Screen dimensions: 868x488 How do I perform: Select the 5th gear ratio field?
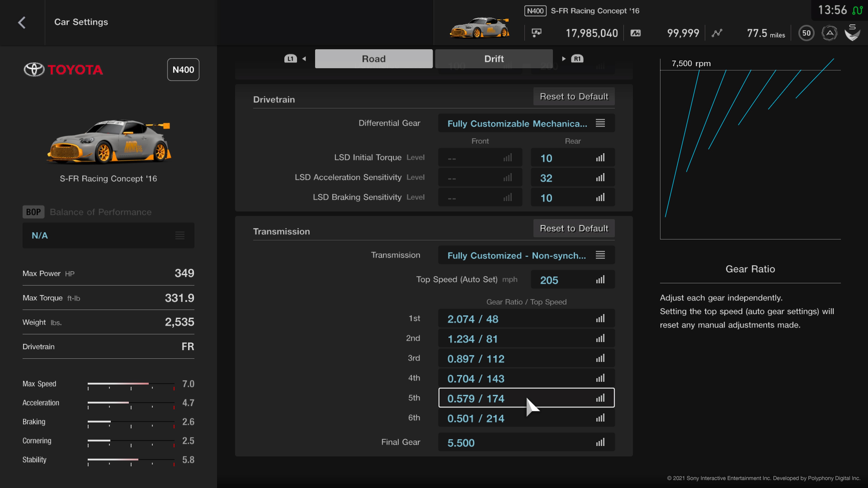[x=526, y=398]
